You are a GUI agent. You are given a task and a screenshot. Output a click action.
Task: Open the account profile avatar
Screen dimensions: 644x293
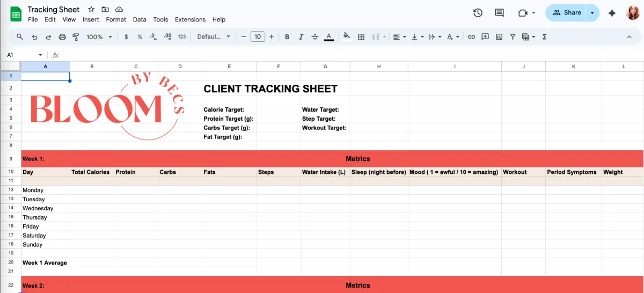click(x=632, y=13)
